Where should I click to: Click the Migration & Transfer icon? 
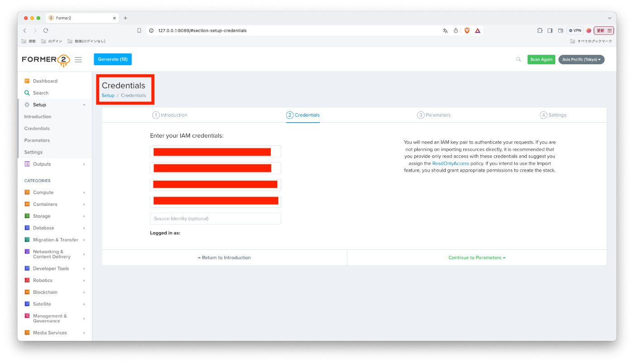coord(27,239)
